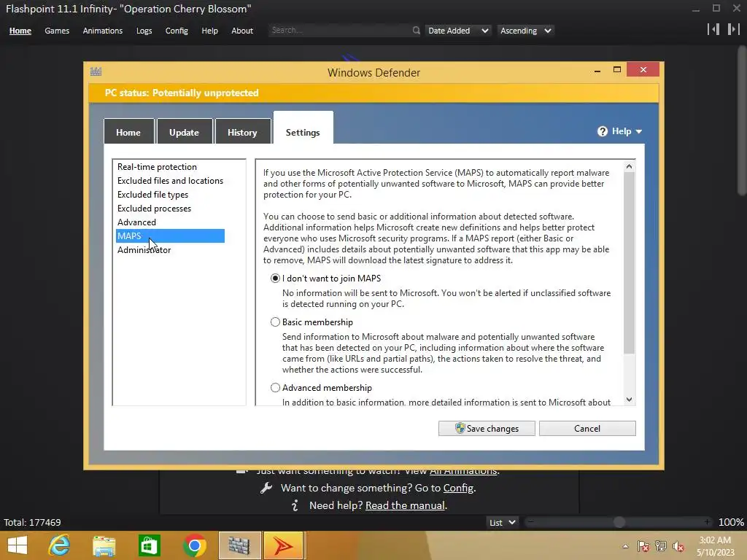This screenshot has width=747, height=560.
Task: Click the taskbar clock and date
Action: coord(715,546)
